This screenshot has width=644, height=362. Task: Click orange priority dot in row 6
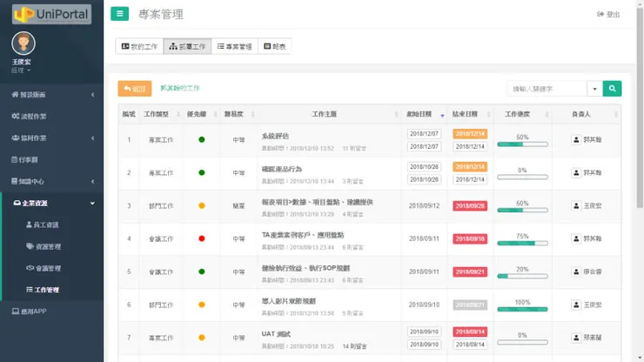point(202,305)
